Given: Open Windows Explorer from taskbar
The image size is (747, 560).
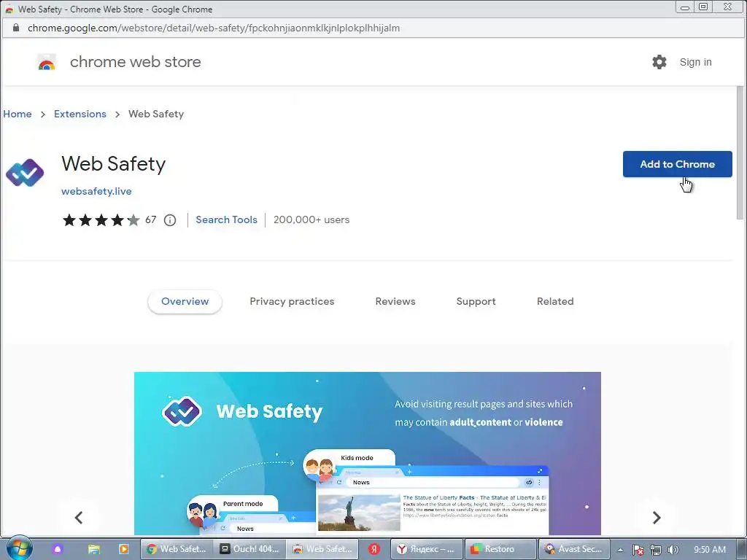Looking at the screenshot, I should pyautogui.click(x=94, y=549).
